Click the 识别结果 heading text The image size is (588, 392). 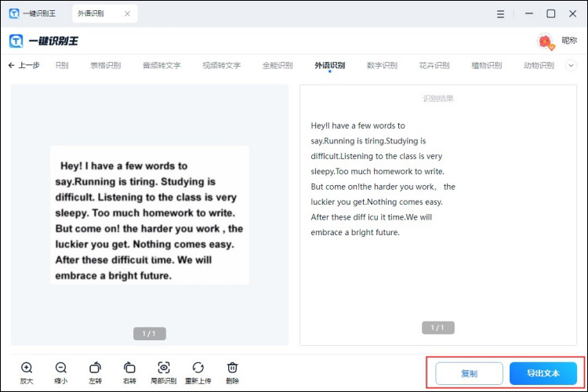(438, 99)
